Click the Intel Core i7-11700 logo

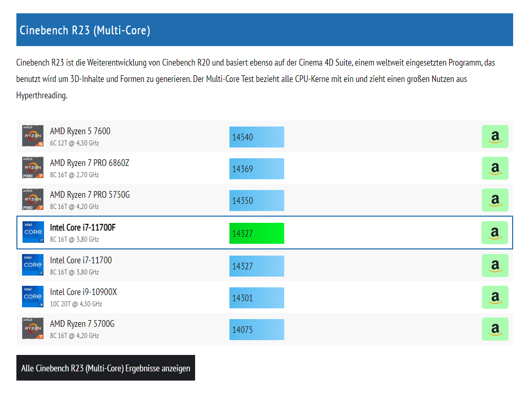pyautogui.click(x=33, y=264)
